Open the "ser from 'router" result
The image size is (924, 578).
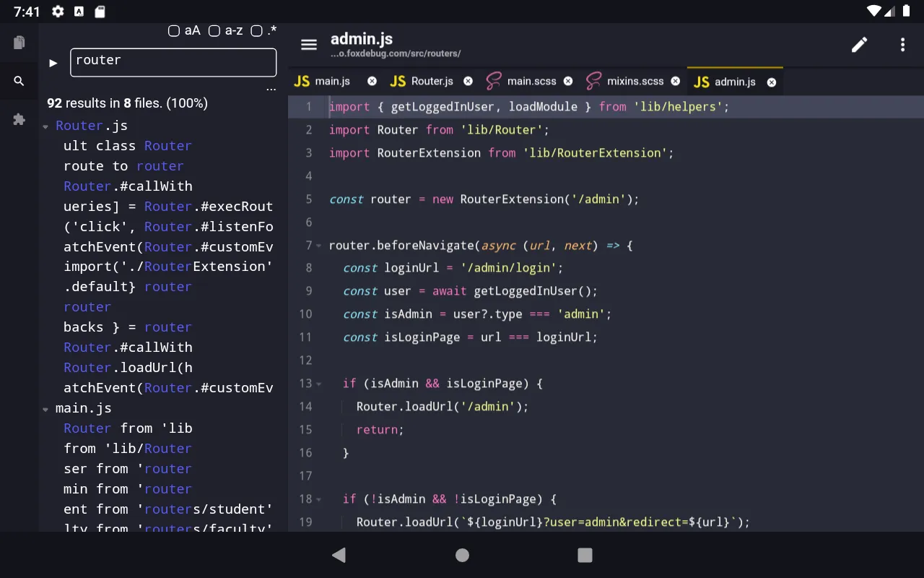coord(128,469)
